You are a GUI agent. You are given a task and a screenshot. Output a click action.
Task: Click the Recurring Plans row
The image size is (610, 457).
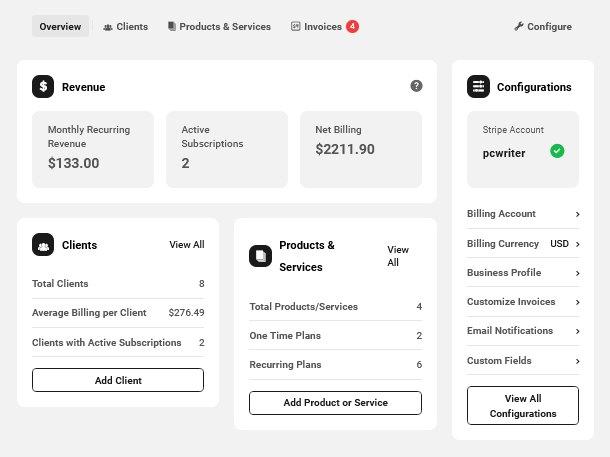335,364
